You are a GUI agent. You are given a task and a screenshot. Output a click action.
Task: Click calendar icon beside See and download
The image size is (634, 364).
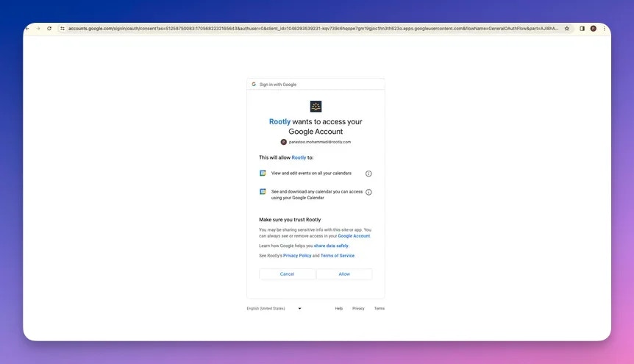263,192
